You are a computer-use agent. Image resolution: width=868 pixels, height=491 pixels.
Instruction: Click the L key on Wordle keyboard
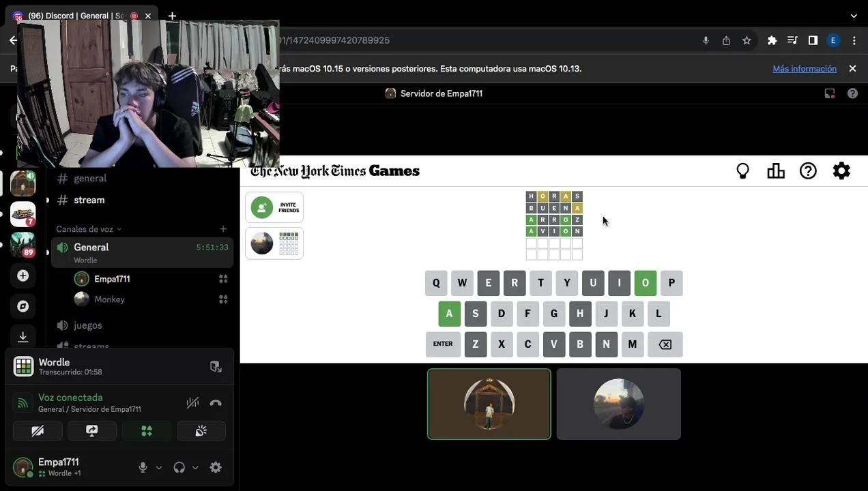pyautogui.click(x=659, y=314)
